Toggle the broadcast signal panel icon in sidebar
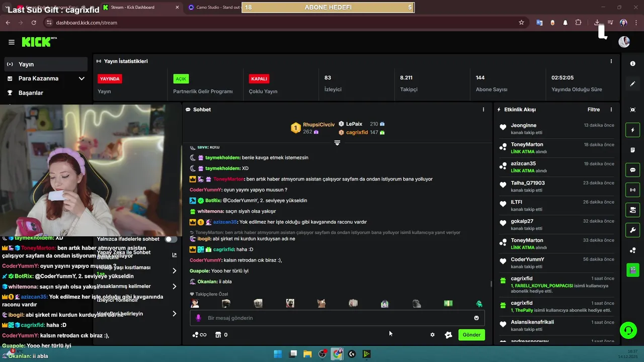 point(632,190)
